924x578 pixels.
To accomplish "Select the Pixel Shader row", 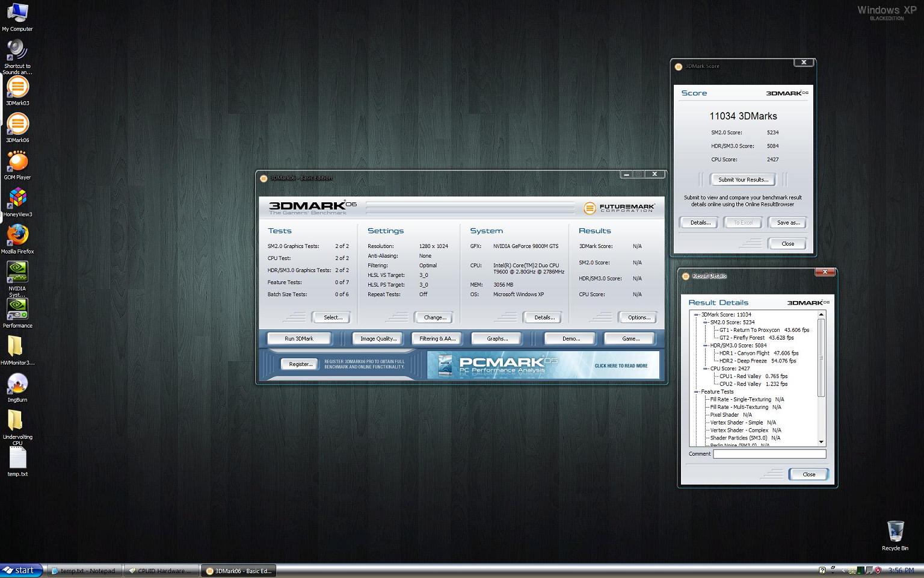I will coord(730,415).
